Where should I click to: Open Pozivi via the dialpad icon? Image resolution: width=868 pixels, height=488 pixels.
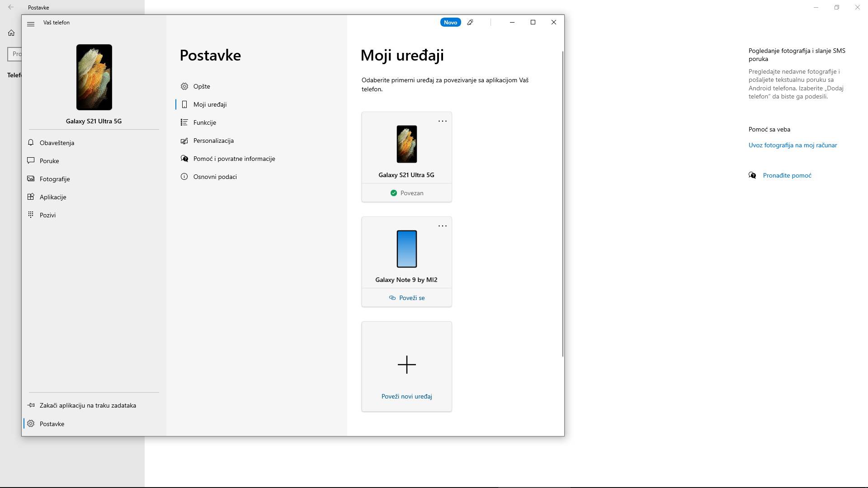point(30,215)
